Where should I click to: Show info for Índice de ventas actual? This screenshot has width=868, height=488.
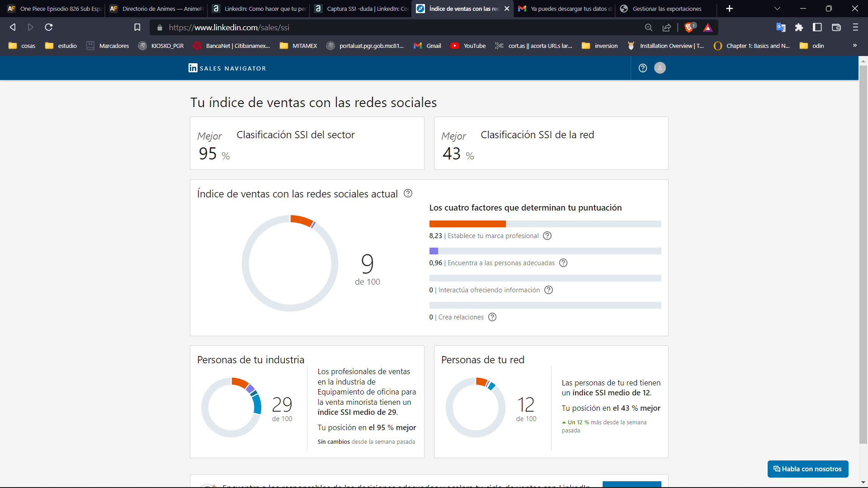point(408,193)
